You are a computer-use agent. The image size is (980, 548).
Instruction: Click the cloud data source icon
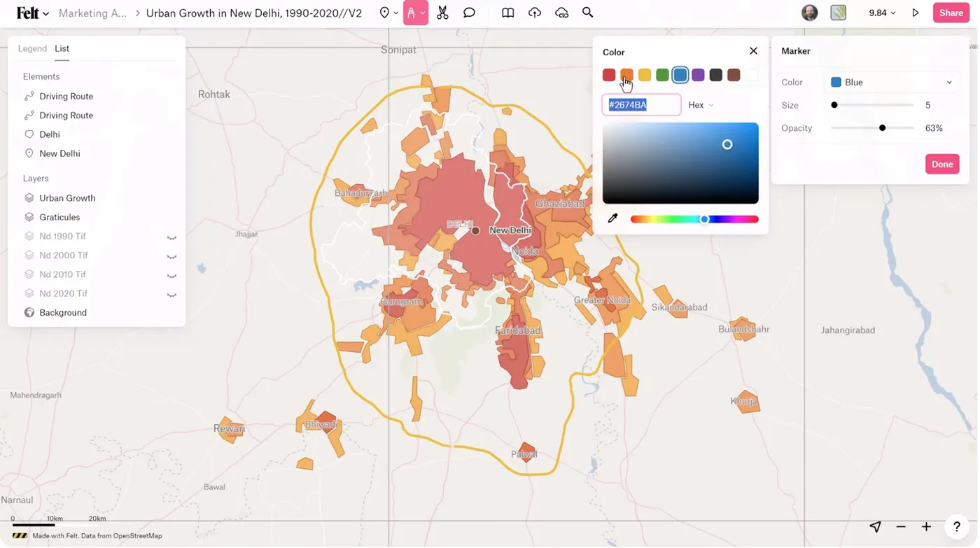(561, 13)
